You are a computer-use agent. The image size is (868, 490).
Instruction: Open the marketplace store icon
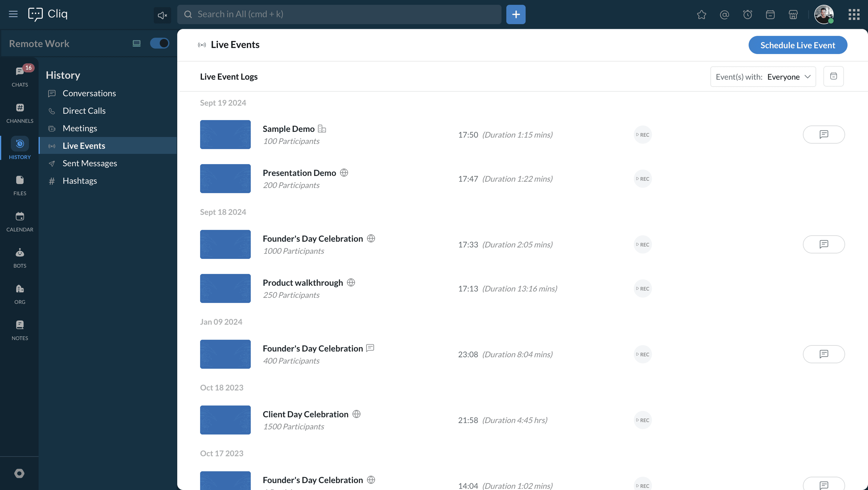point(793,14)
